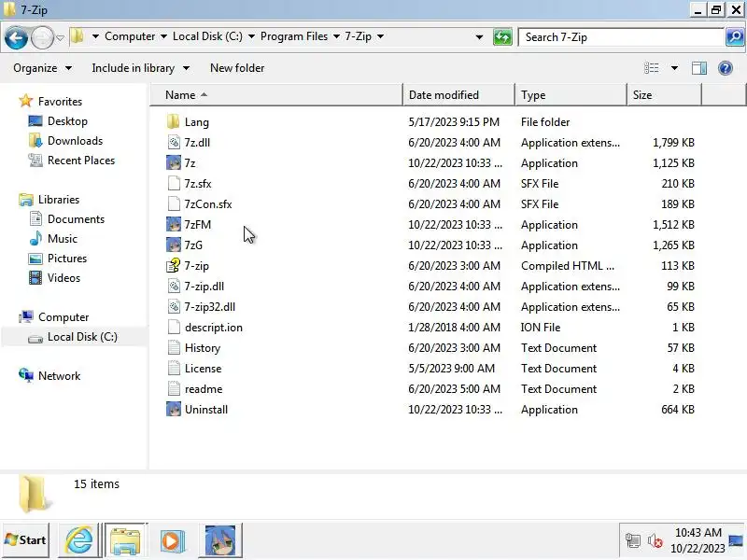Click the network tray icon
This screenshot has height=560, width=747.
[633, 540]
